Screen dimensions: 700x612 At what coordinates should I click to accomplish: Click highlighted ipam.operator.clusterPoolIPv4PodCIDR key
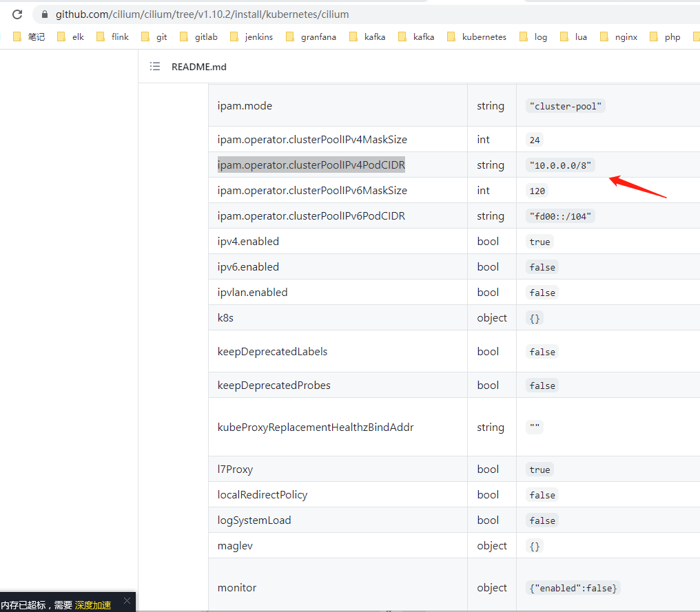tap(311, 165)
